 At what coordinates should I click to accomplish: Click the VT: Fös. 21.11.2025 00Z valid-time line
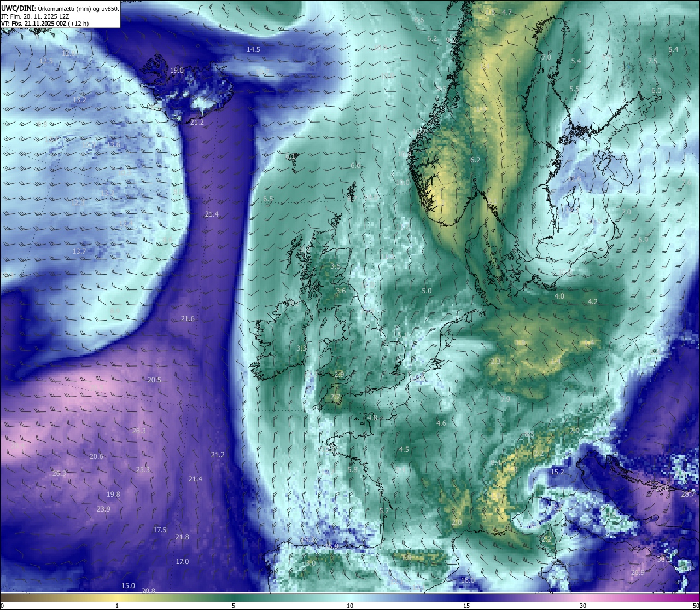click(45, 24)
